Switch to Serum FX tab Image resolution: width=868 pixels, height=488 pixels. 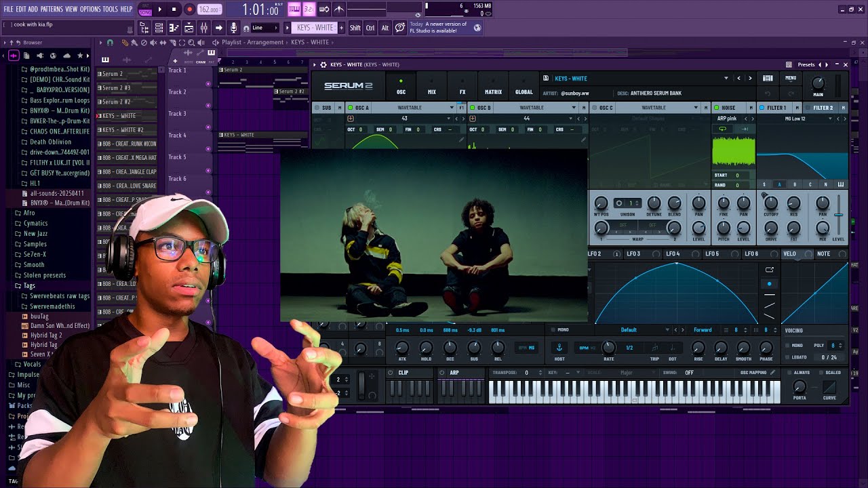462,87
